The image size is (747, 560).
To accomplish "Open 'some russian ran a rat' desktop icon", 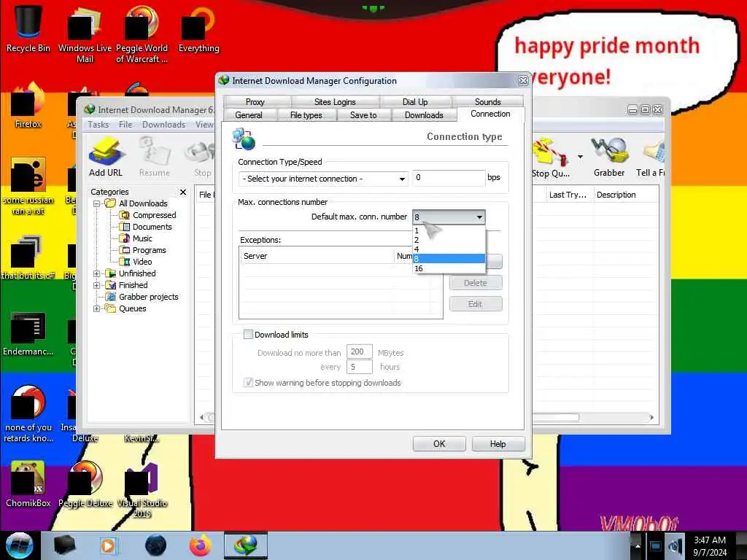I will click(x=28, y=187).
